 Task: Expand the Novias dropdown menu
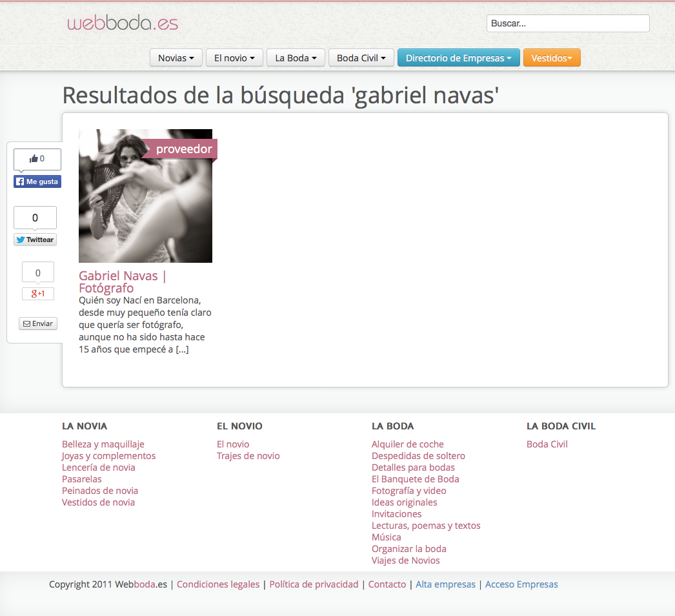176,58
